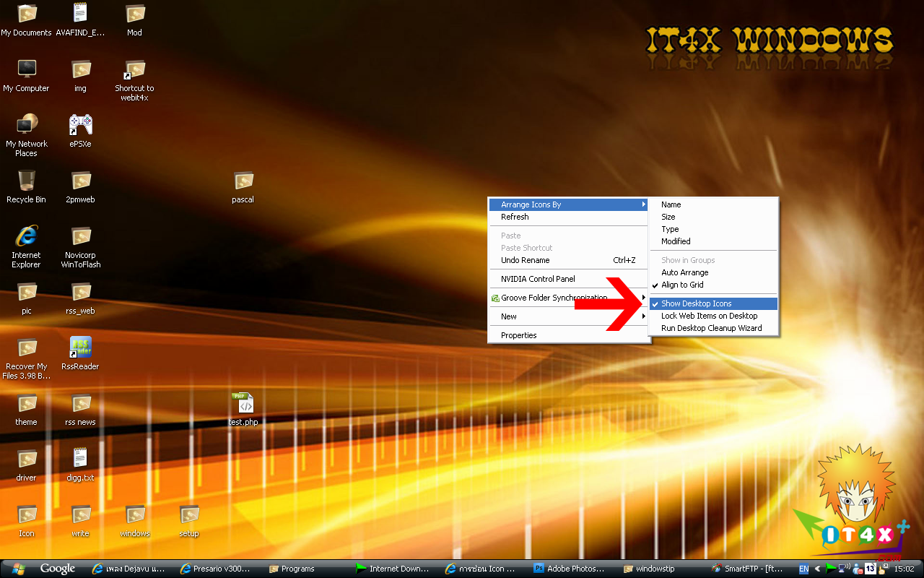Image resolution: width=924 pixels, height=578 pixels.
Task: Expand Groove Folder Synchronization submenu
Action: click(x=554, y=298)
